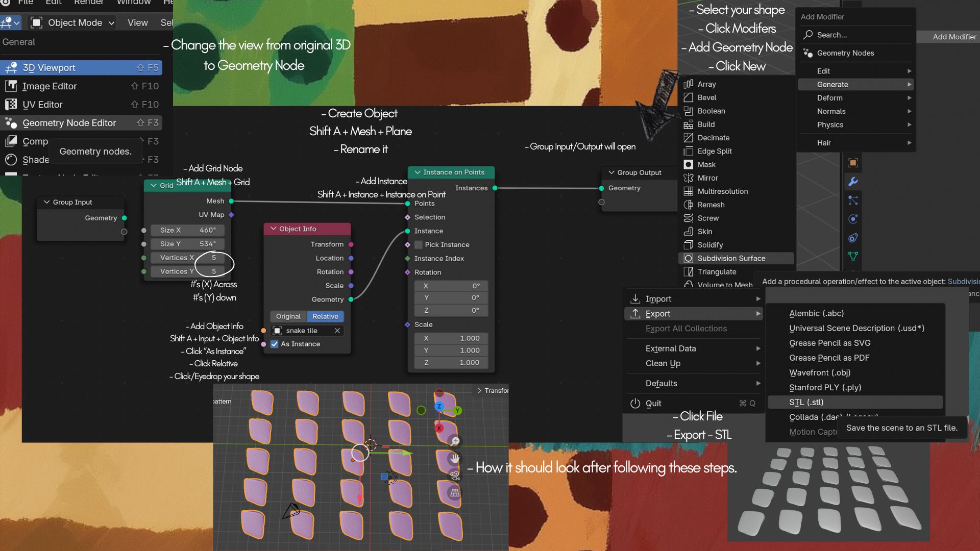Viewport: 980px width, 551px height.
Task: Collapse the Object Info node chevron
Action: click(x=274, y=229)
